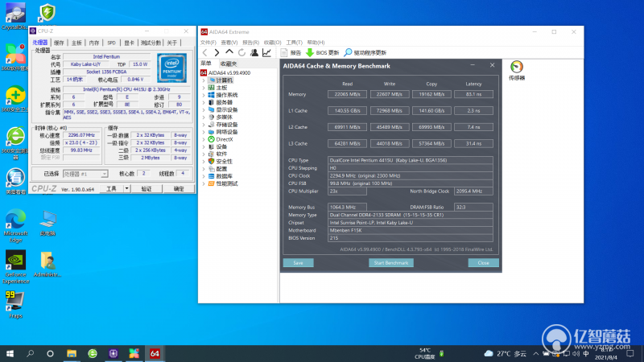644x362 pixels.
Task: Open 美图看看 desktop icon
Action: [14, 181]
